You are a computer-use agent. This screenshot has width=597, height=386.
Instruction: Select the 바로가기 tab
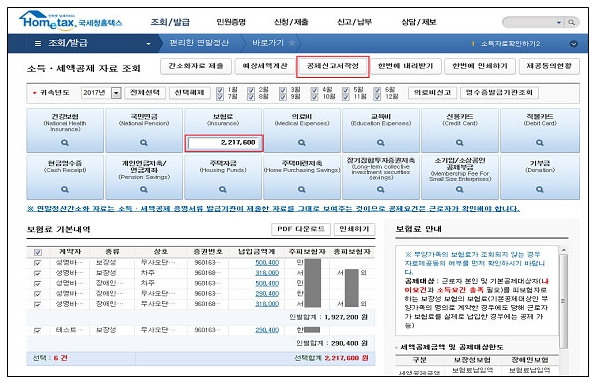pyautogui.click(x=268, y=43)
